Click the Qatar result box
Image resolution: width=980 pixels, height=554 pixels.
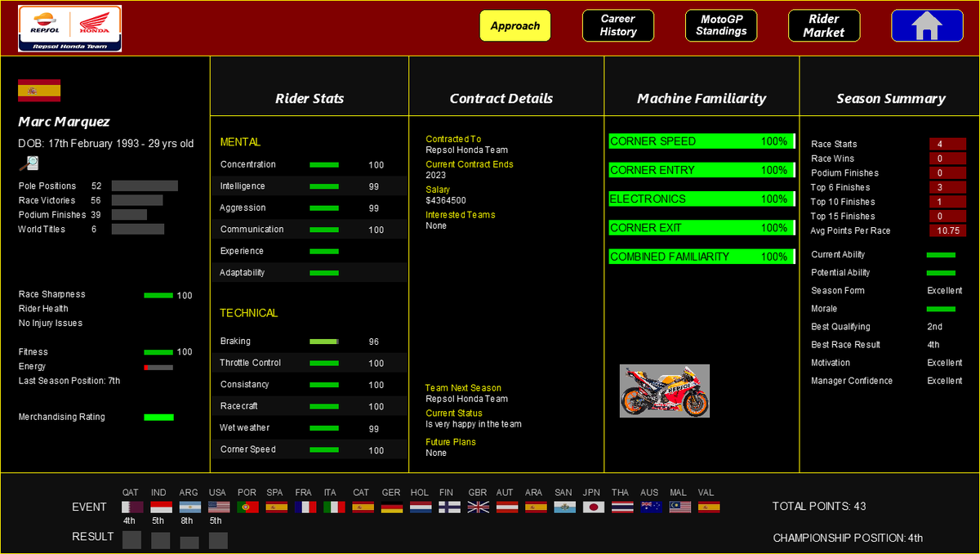pos(131,540)
